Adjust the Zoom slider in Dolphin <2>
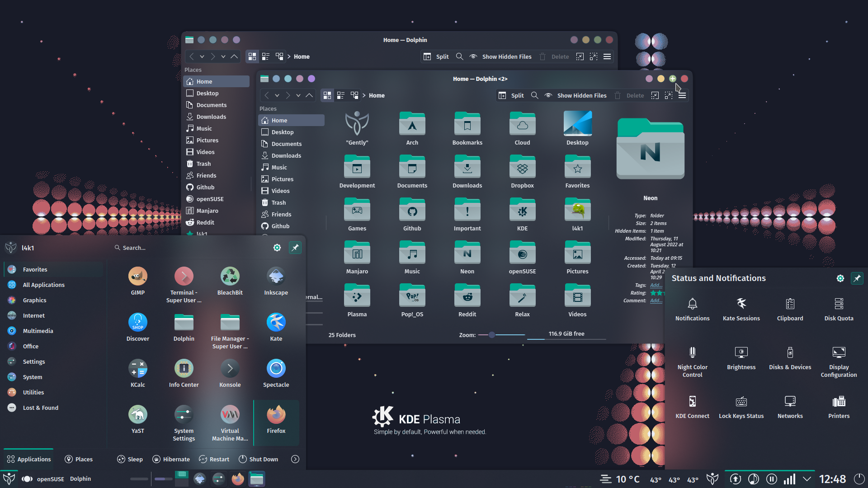868x488 pixels. 501,335
